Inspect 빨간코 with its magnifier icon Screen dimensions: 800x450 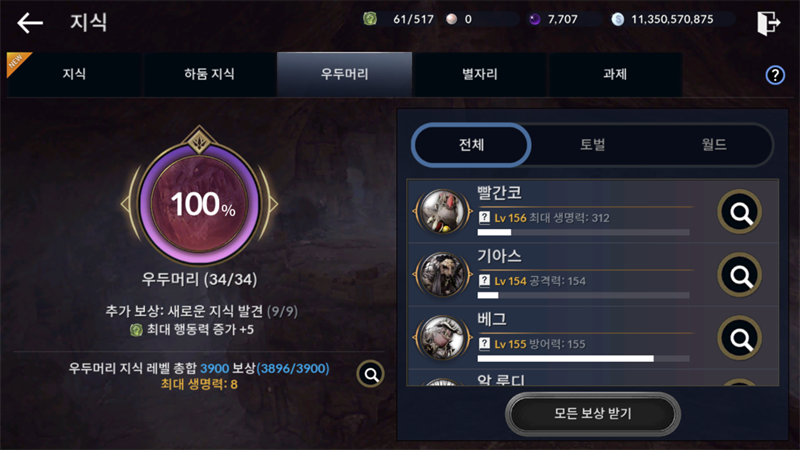pos(739,212)
